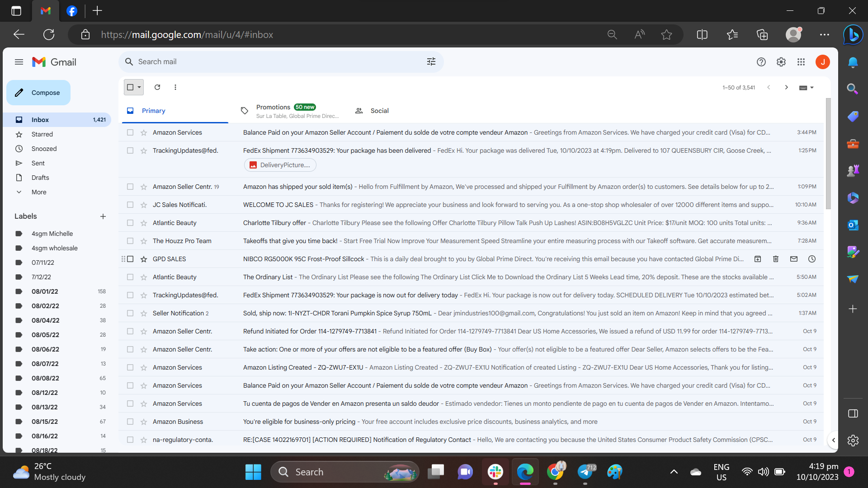Open the Google account avatar J
The image size is (868, 488).
tap(823, 62)
